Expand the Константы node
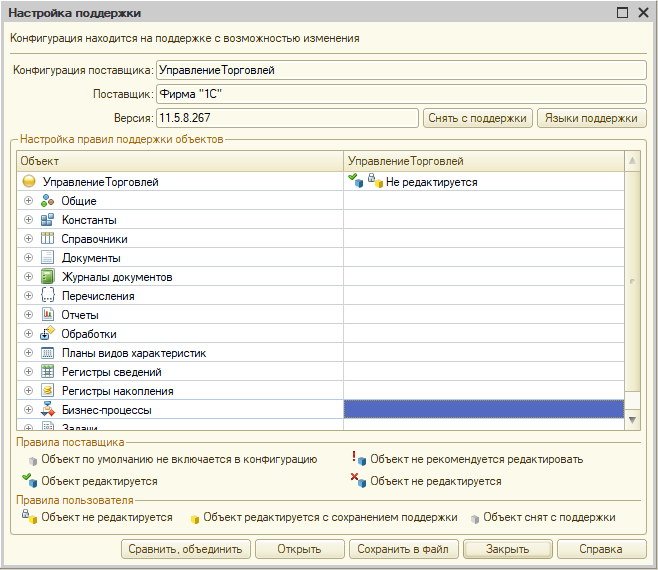 (29, 220)
